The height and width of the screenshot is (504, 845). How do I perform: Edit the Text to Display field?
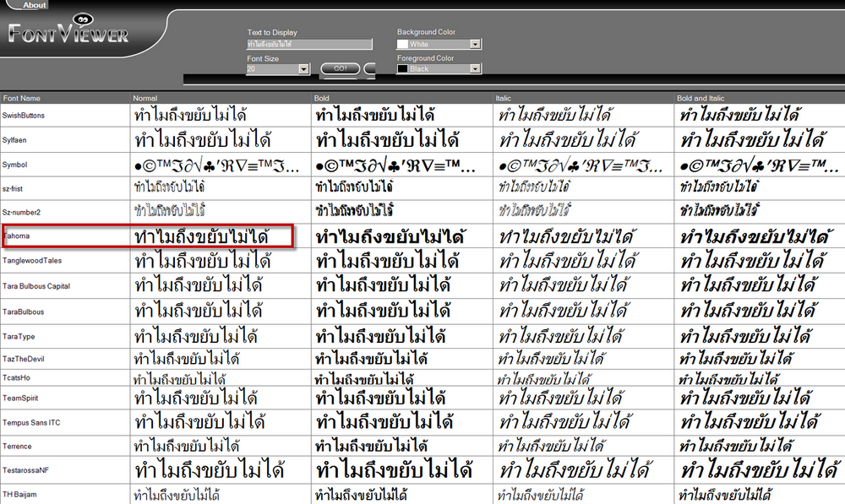309,44
